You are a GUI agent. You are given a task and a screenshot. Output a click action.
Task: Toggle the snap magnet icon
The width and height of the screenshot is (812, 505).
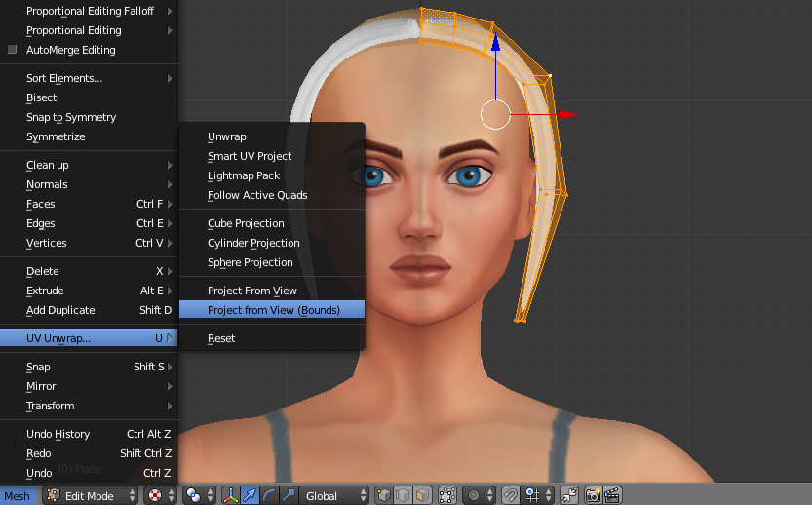pyautogui.click(x=510, y=495)
